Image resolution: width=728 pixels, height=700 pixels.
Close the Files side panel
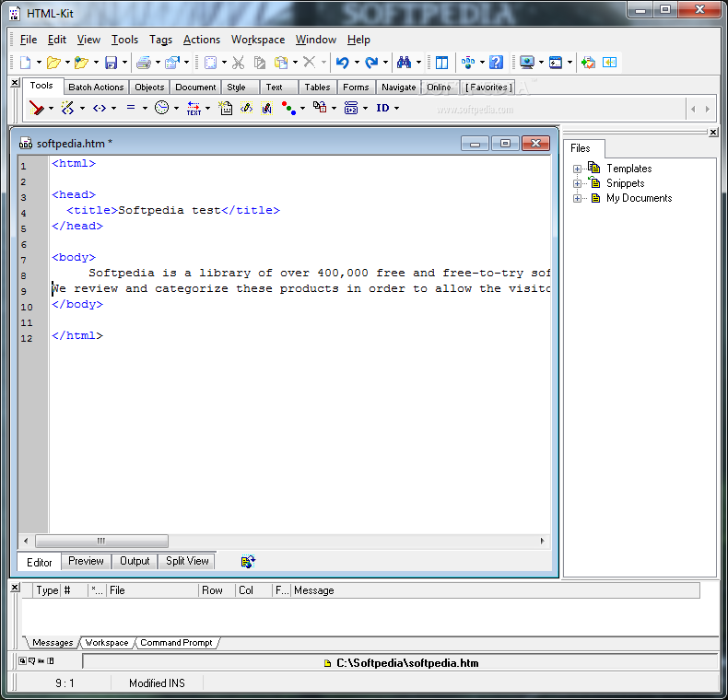713,133
